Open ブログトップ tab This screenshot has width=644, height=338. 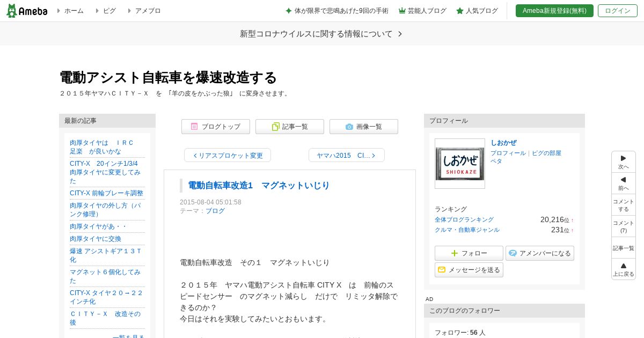[x=216, y=127]
